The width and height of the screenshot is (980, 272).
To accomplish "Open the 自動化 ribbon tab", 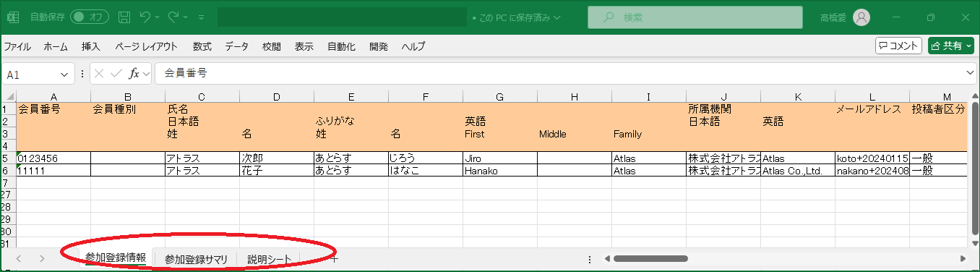I will [341, 46].
